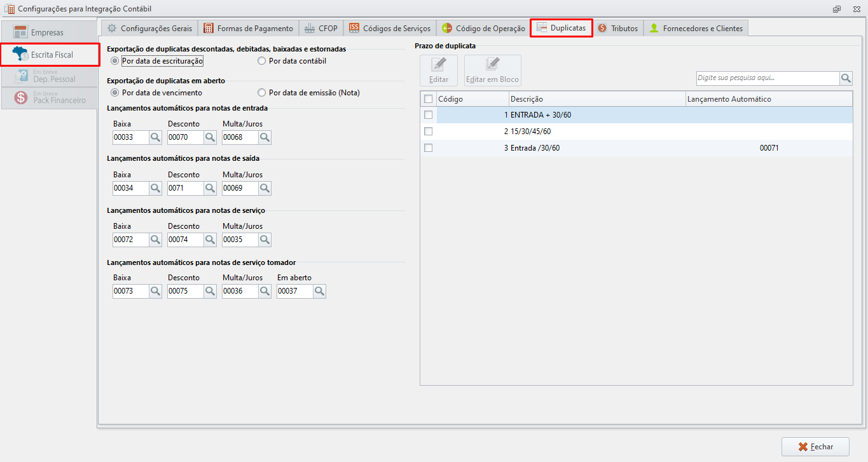Image resolution: width=868 pixels, height=462 pixels.
Task: Open lookup beside Baixa 00072 for service notes
Action: (155, 240)
